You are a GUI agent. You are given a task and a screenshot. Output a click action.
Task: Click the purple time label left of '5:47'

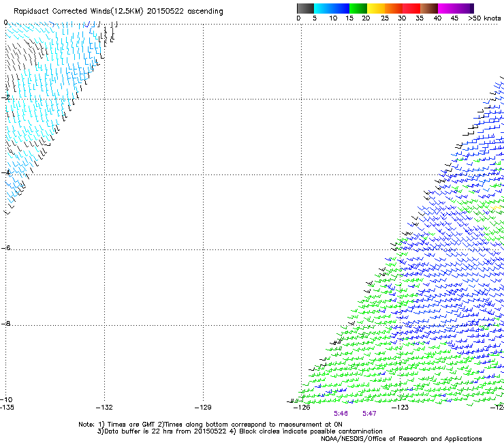(x=341, y=414)
